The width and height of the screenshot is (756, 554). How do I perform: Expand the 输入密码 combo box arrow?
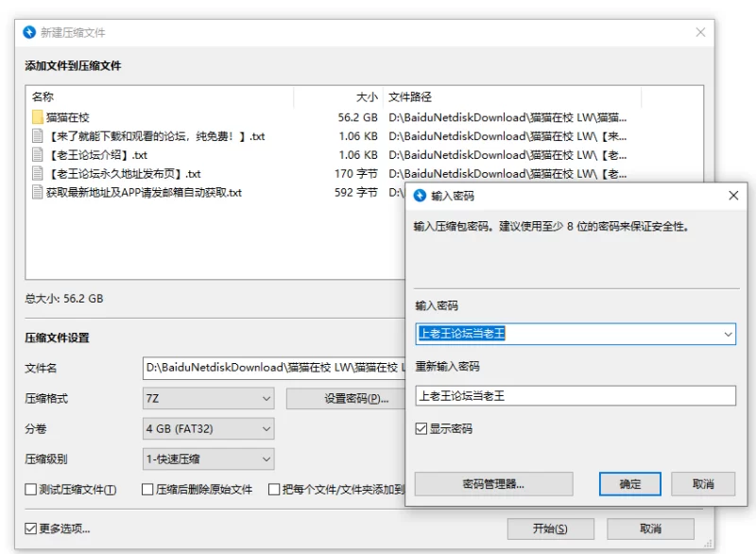pyautogui.click(x=727, y=334)
